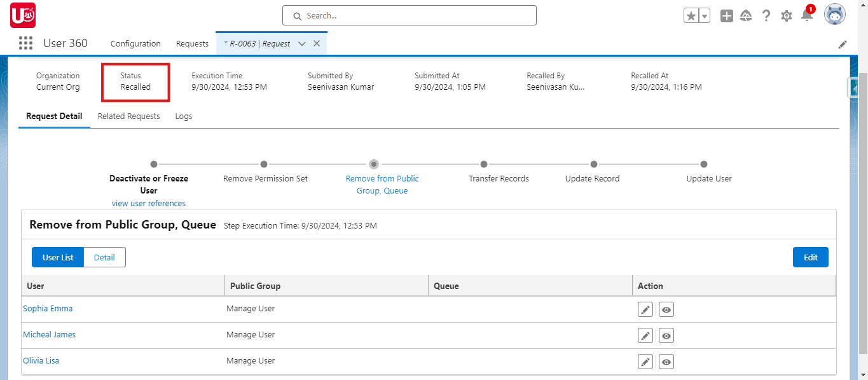Select the Remove Permission Set step marker
Viewport: 868px width, 380px height.
click(x=264, y=164)
